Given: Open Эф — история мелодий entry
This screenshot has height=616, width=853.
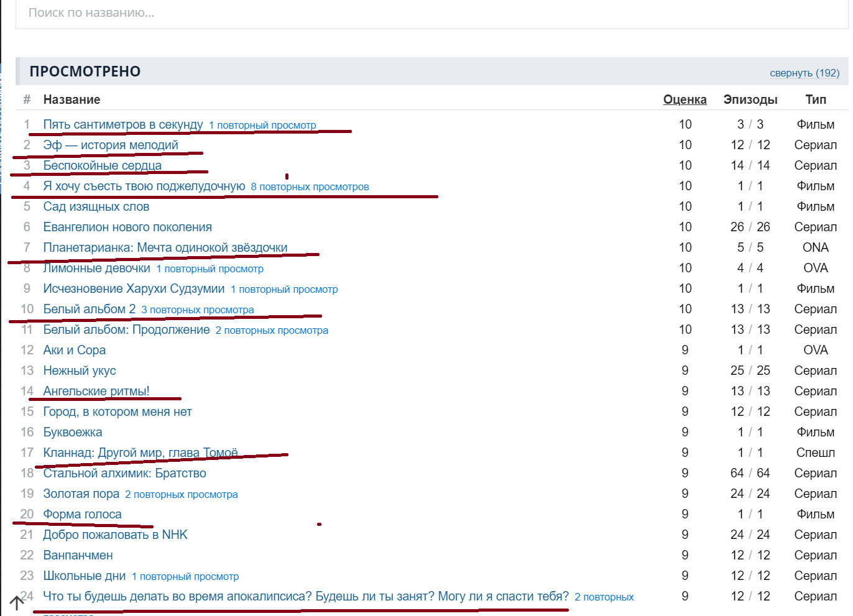Looking at the screenshot, I should tap(110, 145).
